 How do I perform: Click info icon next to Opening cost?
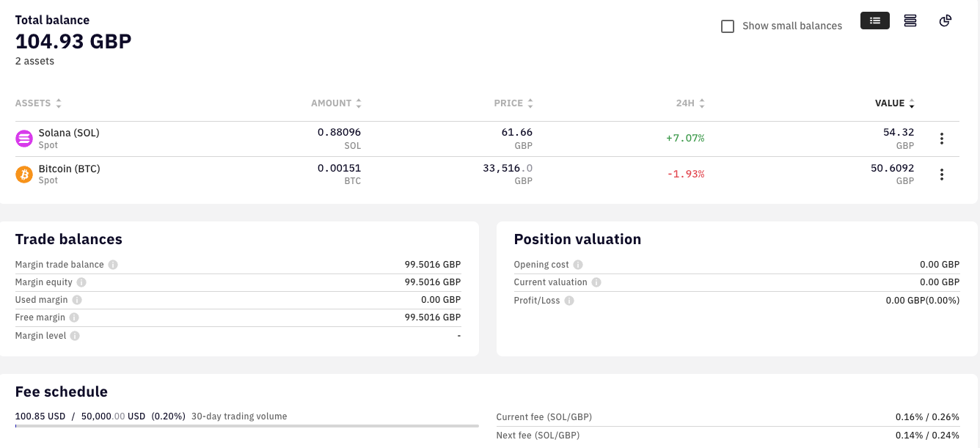[578, 265]
